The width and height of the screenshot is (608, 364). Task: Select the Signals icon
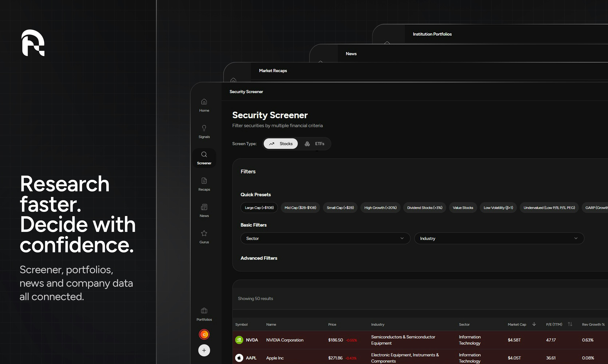pyautogui.click(x=204, y=131)
